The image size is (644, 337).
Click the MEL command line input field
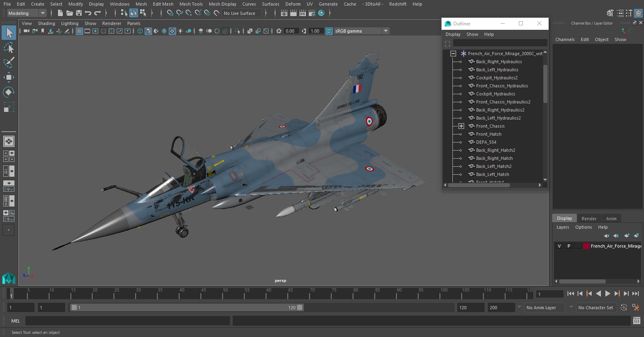128,321
